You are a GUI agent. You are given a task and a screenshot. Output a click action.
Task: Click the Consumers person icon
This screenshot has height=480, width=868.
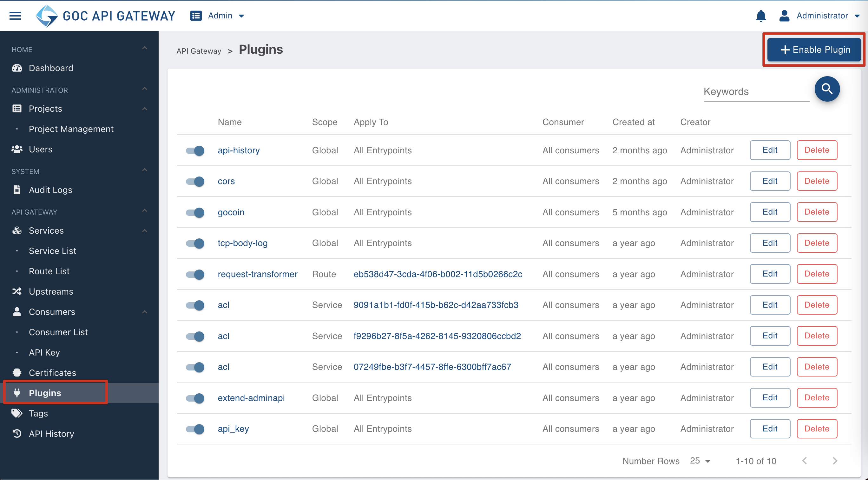17,312
